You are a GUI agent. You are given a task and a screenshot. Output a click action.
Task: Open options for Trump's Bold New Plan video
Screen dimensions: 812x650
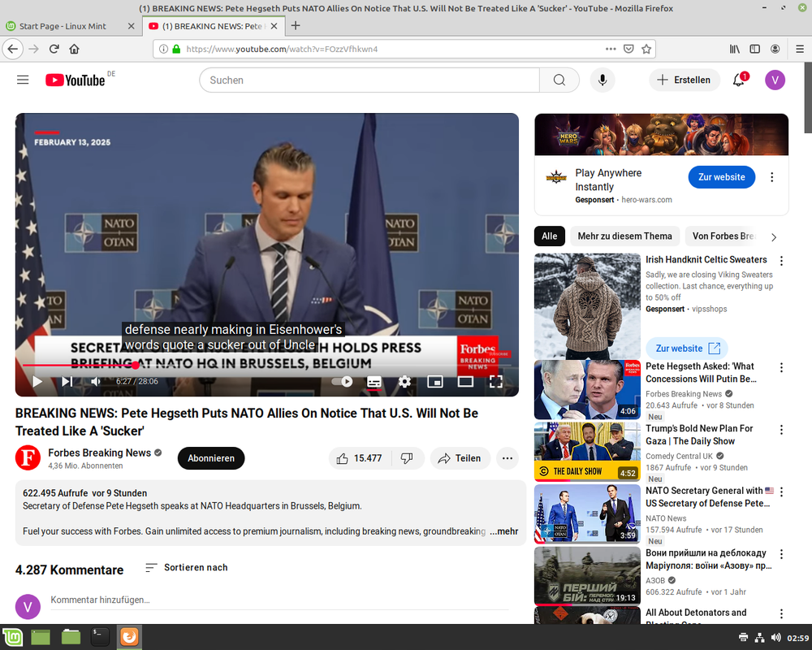pos(781,430)
